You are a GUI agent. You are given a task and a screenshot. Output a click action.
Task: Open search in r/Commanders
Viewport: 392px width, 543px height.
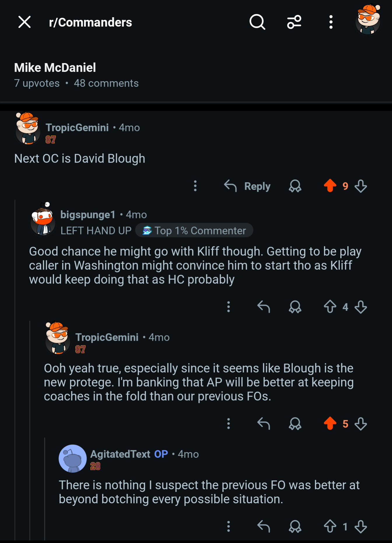point(257,22)
